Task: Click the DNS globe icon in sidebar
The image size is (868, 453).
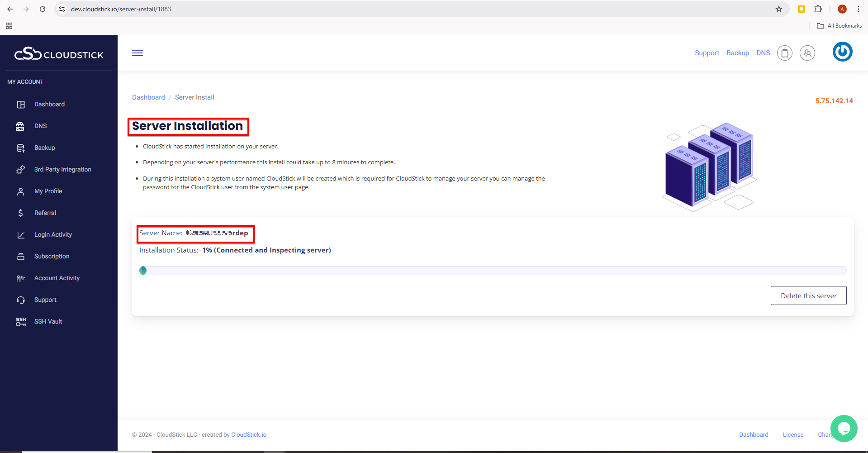Action: [x=20, y=126]
